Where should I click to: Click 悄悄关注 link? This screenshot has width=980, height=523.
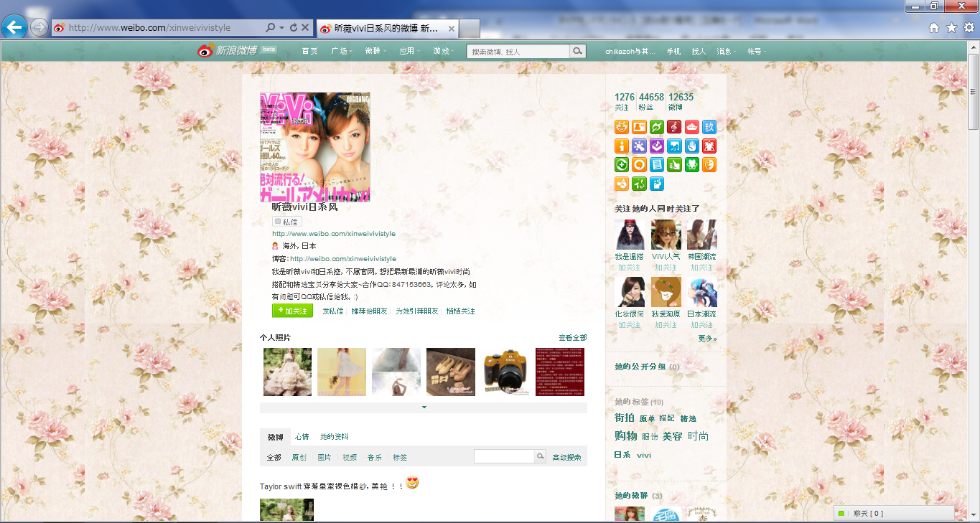pyautogui.click(x=460, y=311)
